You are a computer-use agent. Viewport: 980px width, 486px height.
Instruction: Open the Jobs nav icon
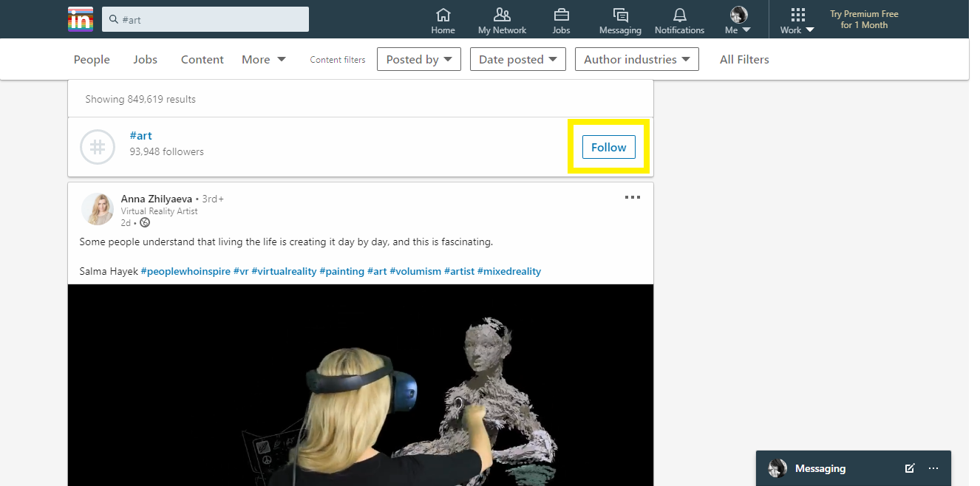point(561,21)
